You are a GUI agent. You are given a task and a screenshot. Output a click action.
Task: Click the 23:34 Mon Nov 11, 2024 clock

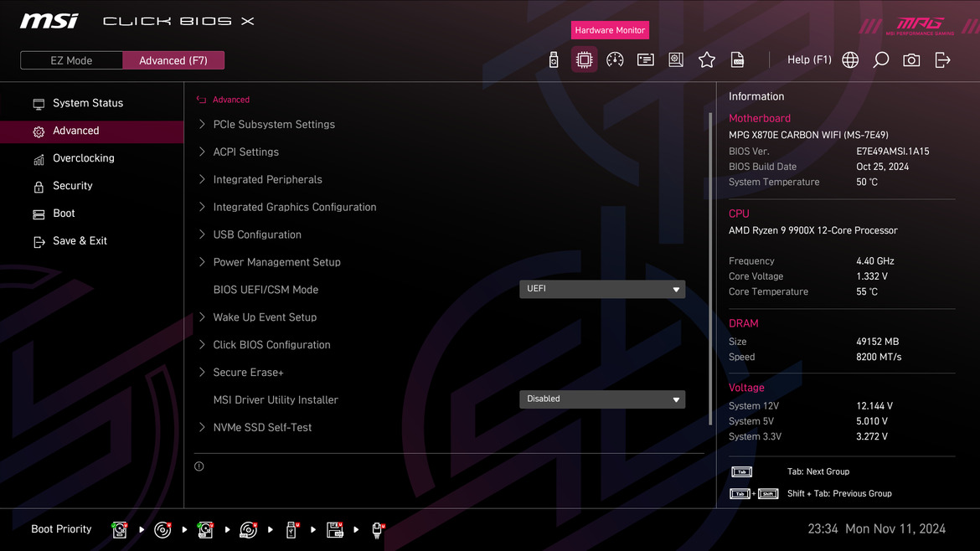[x=876, y=529]
